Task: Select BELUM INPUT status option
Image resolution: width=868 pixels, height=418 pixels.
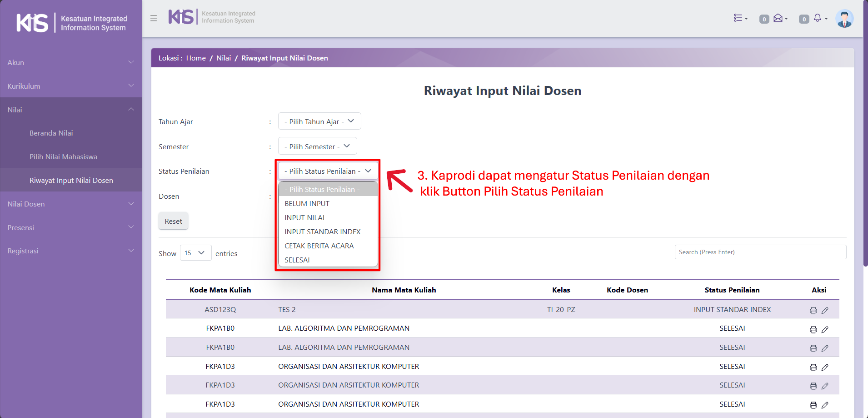Action: 307,204
